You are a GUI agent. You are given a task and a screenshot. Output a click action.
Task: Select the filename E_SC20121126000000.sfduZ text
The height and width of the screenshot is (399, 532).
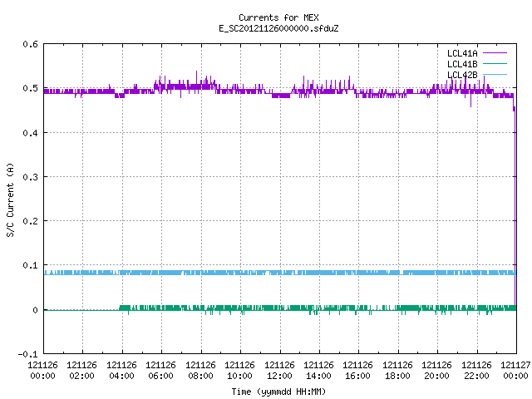click(x=278, y=28)
